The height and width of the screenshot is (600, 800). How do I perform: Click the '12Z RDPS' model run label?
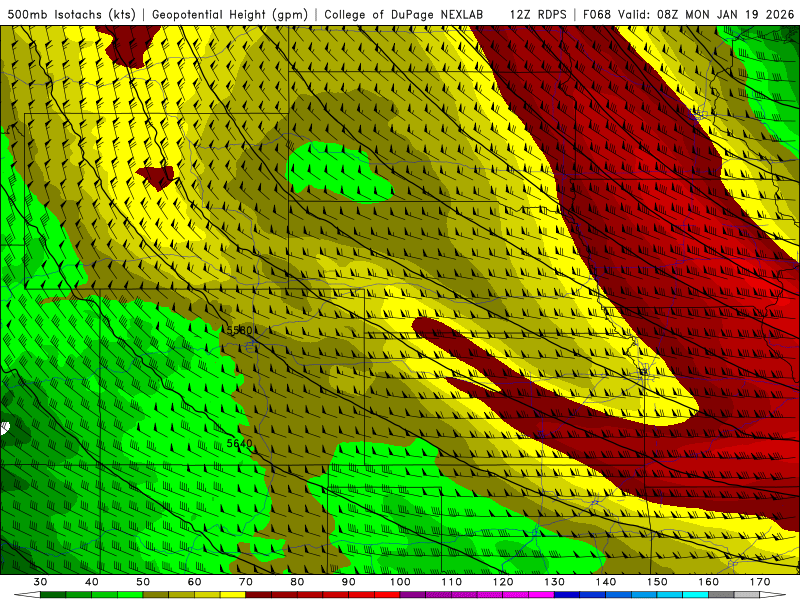point(538,14)
